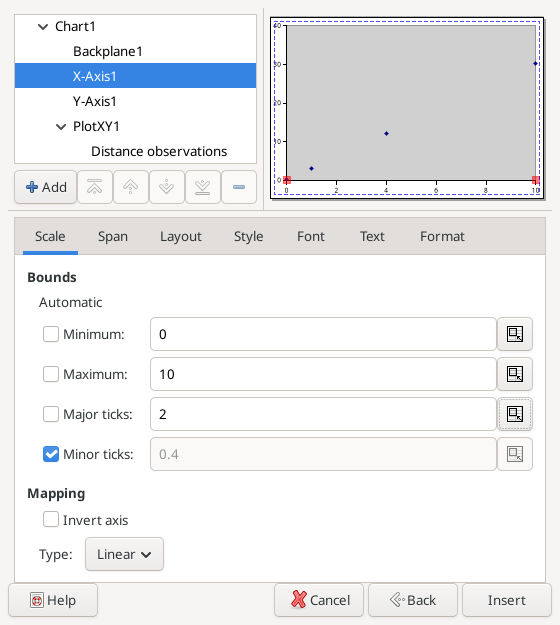Switch to the Scale tab
This screenshot has height=625, width=560.
tap(50, 236)
